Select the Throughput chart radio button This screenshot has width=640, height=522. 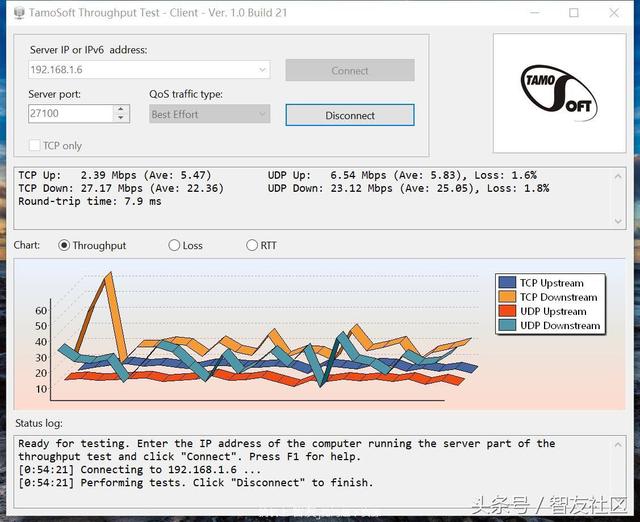(65, 245)
